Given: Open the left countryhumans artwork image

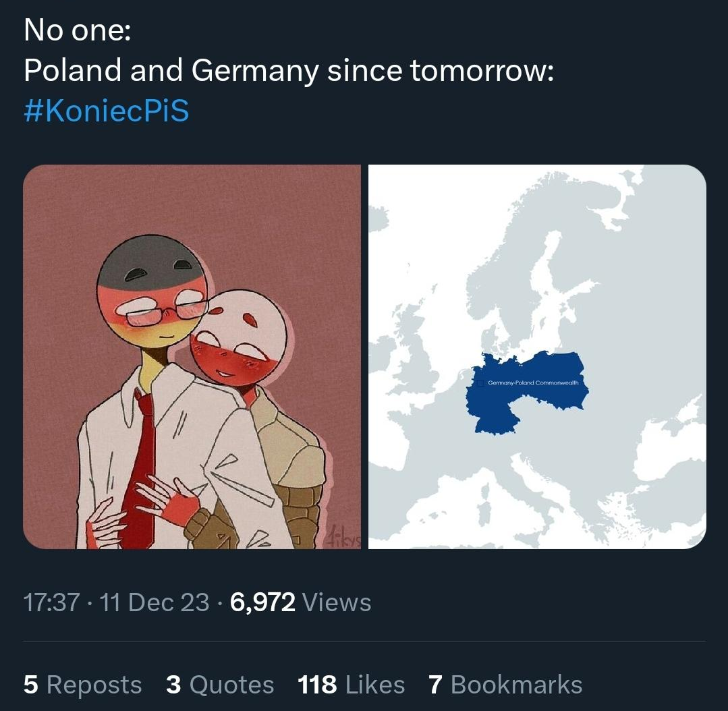Looking at the screenshot, I should 192,356.
